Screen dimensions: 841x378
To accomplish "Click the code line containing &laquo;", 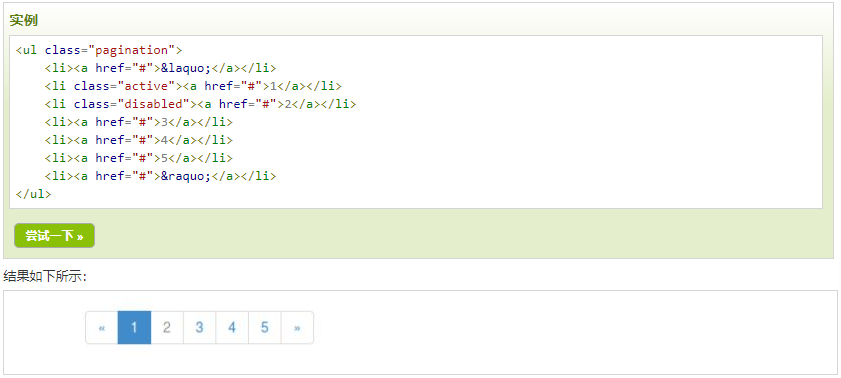I will coord(160,68).
